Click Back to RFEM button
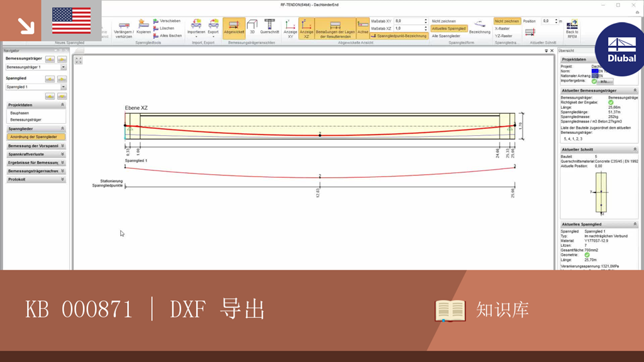The image size is (644, 362). pyautogui.click(x=572, y=29)
